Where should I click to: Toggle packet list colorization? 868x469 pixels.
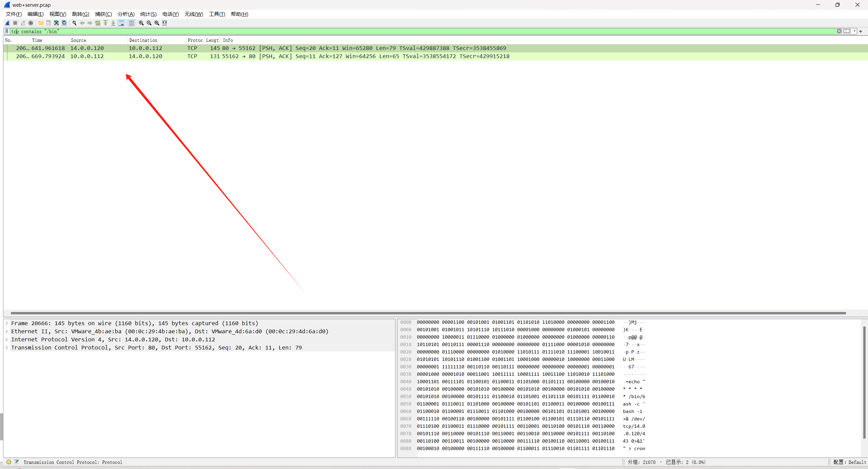click(x=131, y=23)
